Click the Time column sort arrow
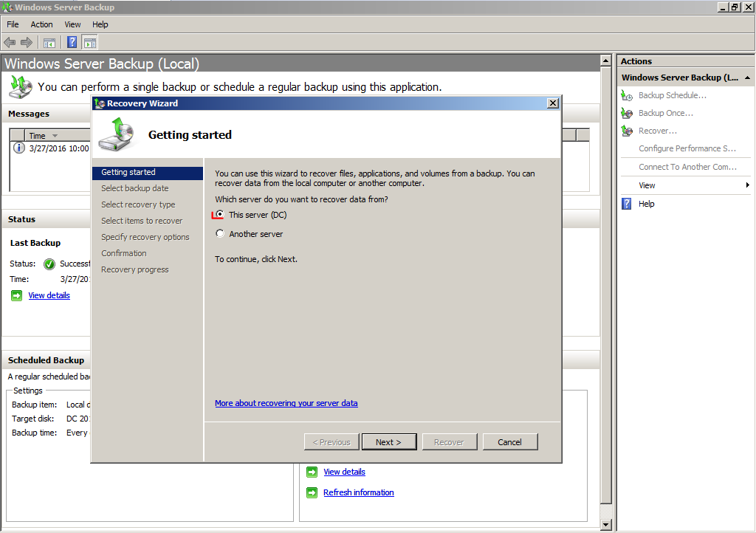 click(55, 136)
